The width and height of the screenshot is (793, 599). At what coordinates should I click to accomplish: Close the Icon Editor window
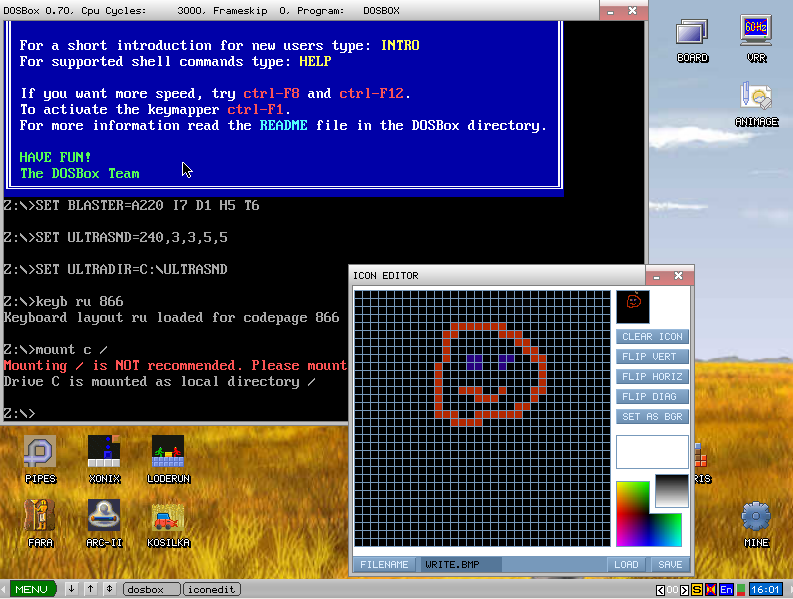click(x=679, y=276)
